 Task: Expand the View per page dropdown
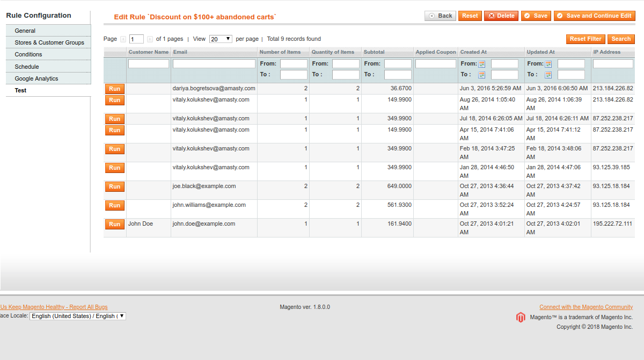(221, 39)
